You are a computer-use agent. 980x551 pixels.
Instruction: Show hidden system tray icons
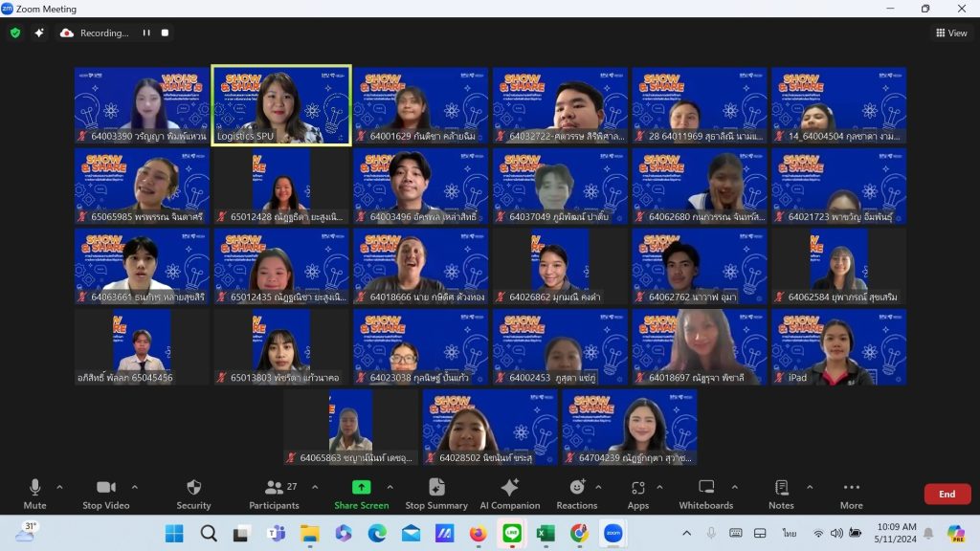point(686,533)
